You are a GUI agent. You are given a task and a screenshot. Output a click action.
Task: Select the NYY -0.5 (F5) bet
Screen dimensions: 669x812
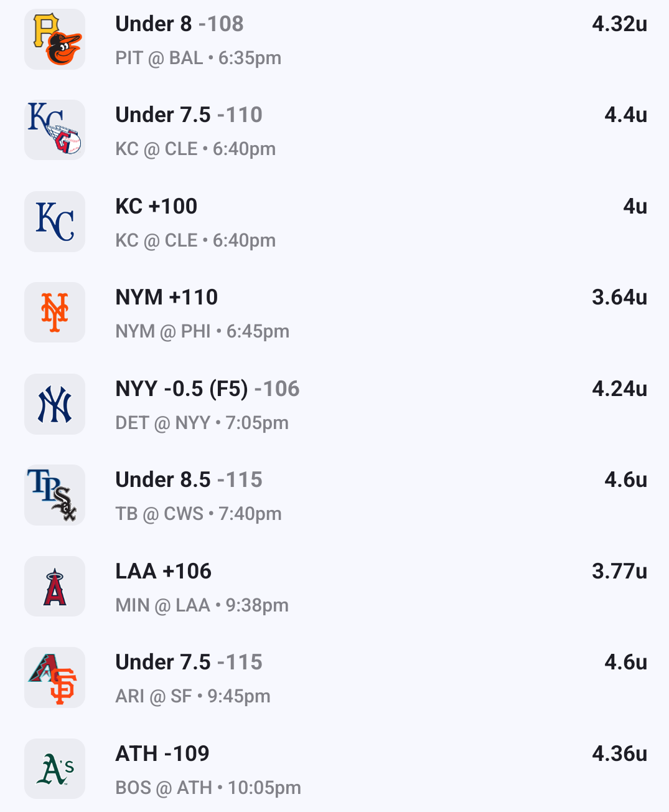tap(207, 389)
